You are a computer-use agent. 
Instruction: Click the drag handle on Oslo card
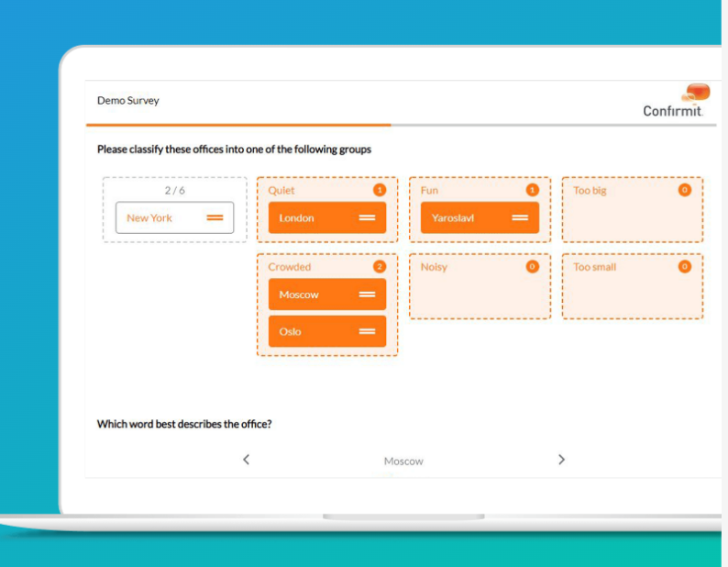(x=367, y=331)
